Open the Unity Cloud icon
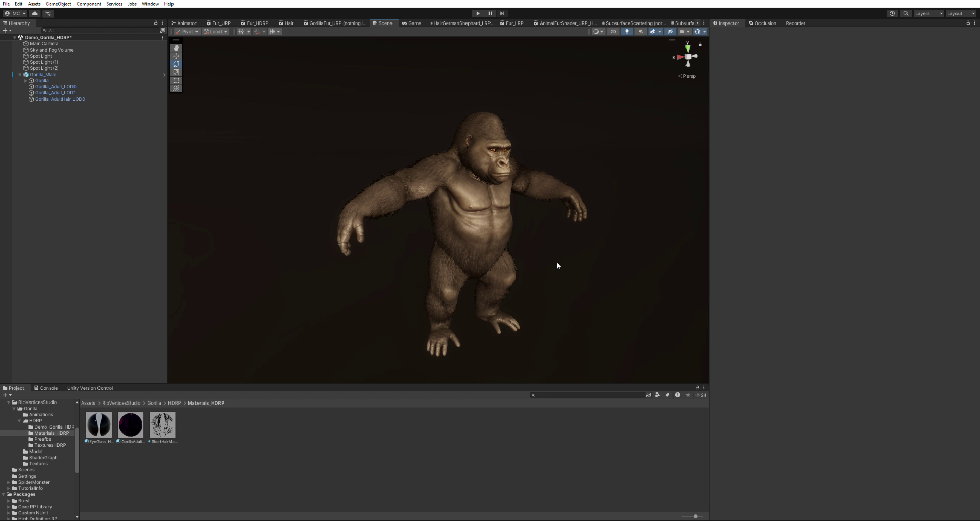The image size is (980, 521). (35, 14)
